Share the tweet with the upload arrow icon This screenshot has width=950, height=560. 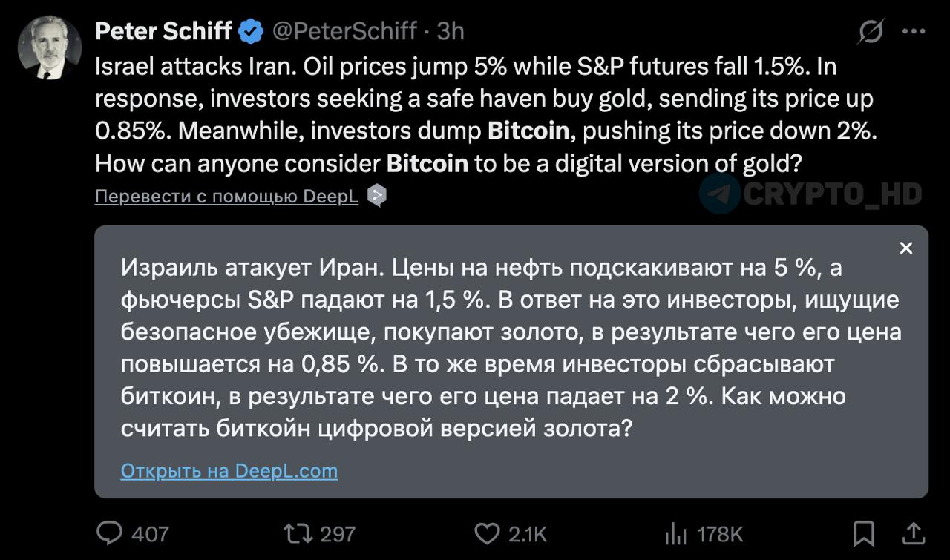pyautogui.click(x=914, y=532)
